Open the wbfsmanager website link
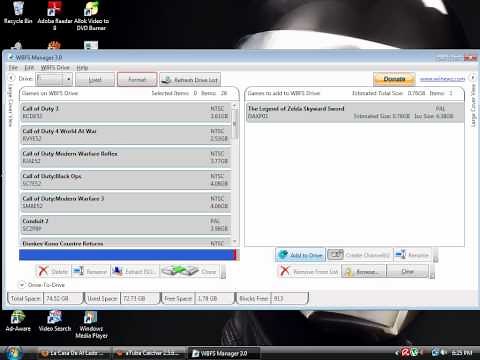The height and width of the screenshot is (360, 480). click(442, 79)
